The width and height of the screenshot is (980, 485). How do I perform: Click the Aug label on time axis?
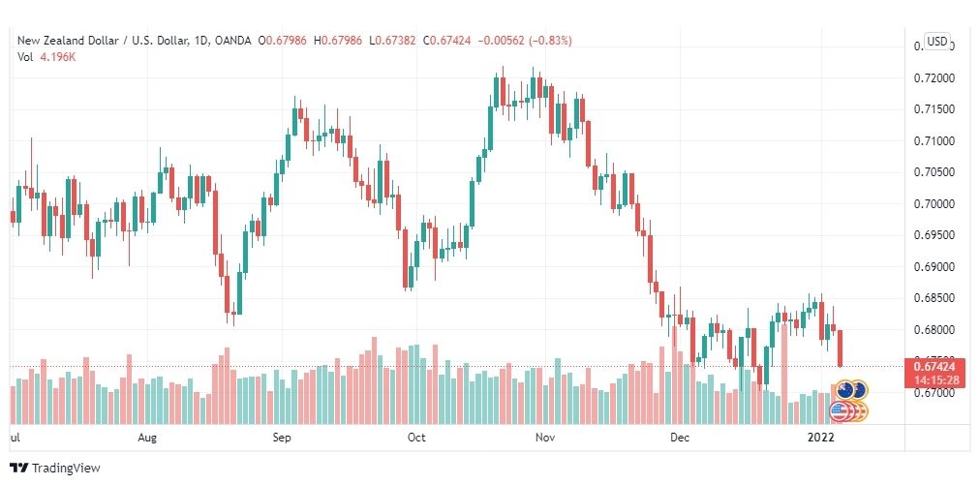tap(147, 438)
